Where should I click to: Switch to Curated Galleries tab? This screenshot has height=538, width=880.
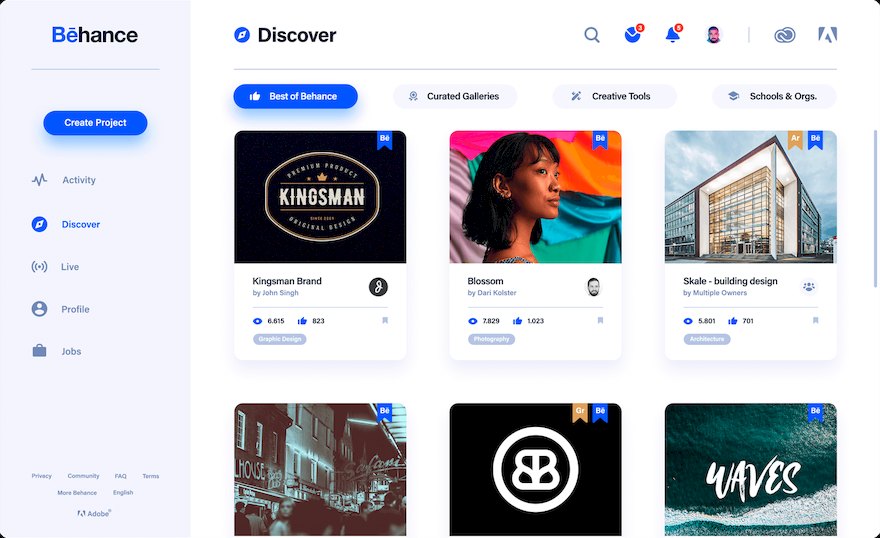pyautogui.click(x=455, y=96)
